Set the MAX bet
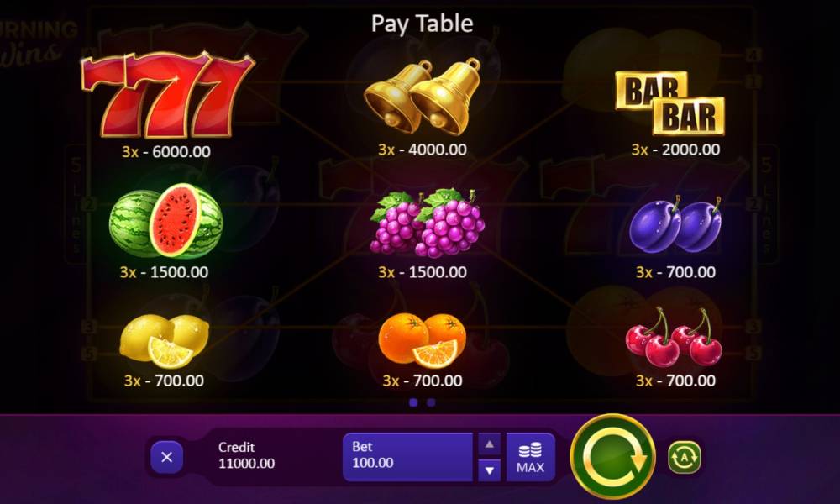840x504 pixels. point(530,458)
